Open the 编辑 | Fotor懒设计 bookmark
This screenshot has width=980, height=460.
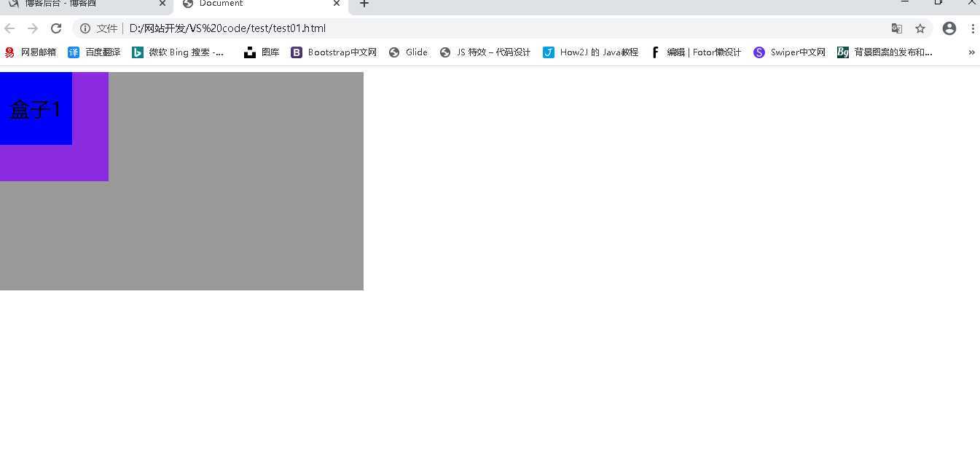pos(696,52)
